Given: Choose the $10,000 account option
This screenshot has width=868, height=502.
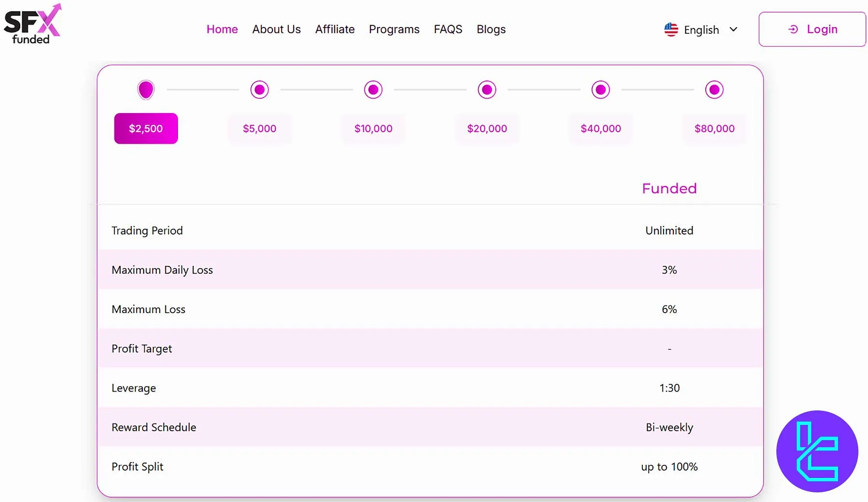Looking at the screenshot, I should click(373, 128).
